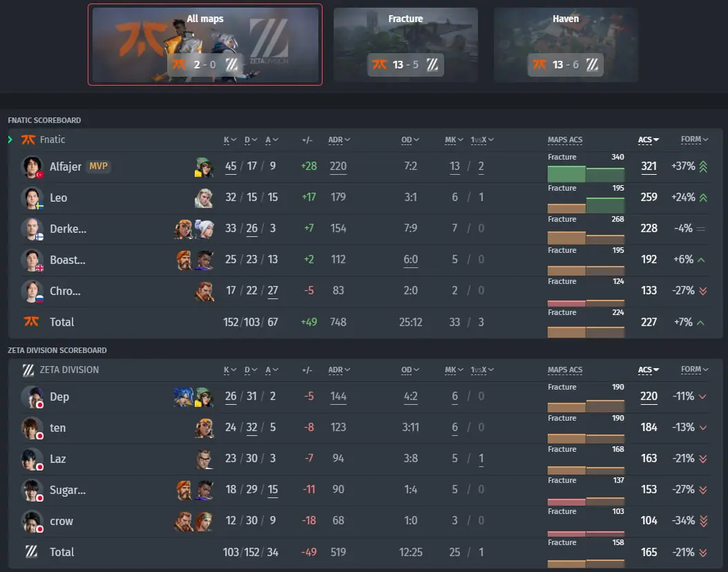Click Chronicle's red Fracture ACS bar

click(x=566, y=304)
